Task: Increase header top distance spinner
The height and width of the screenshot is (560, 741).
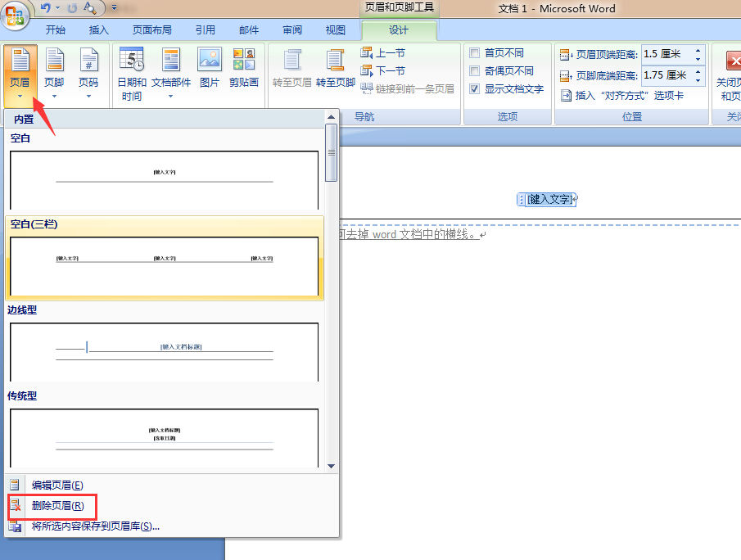Action: (698, 50)
